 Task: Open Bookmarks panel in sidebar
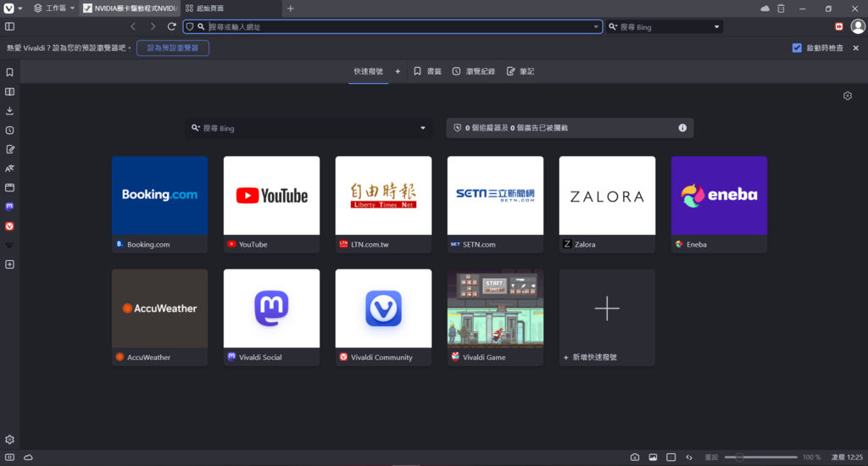coord(9,73)
